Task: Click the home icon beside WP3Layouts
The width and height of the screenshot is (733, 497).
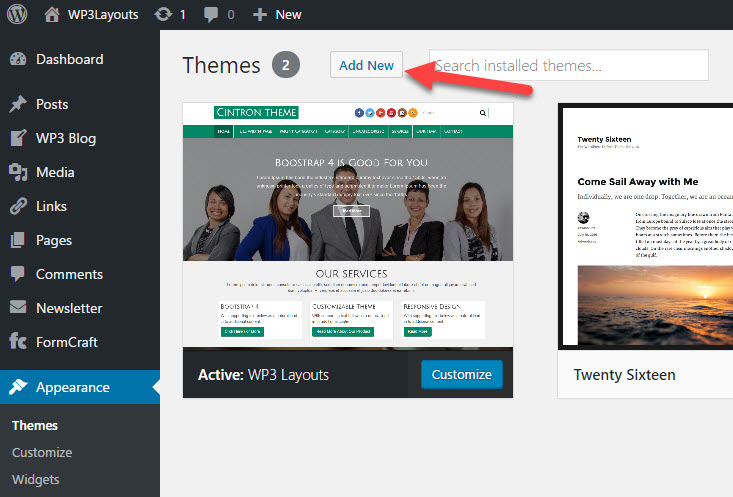Action: tap(52, 14)
